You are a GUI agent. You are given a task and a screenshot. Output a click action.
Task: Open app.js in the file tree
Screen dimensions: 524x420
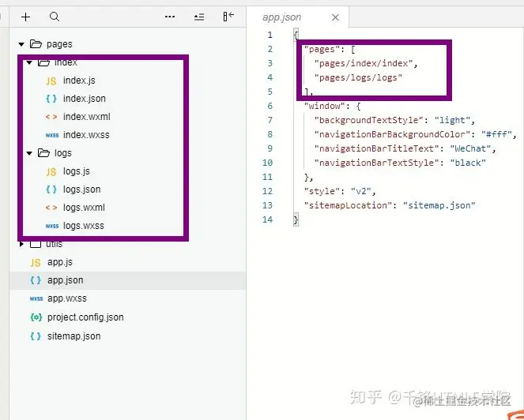[60, 262]
